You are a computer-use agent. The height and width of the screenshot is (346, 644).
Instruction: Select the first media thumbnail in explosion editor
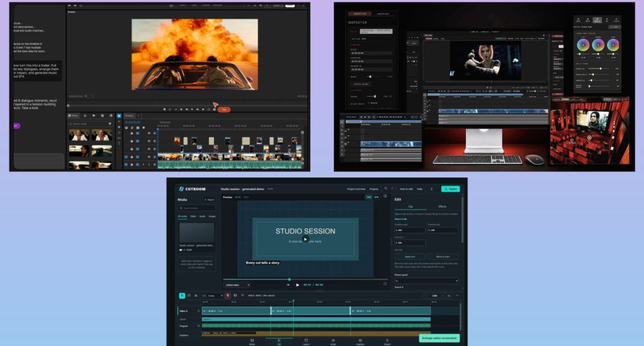pyautogui.click(x=79, y=135)
